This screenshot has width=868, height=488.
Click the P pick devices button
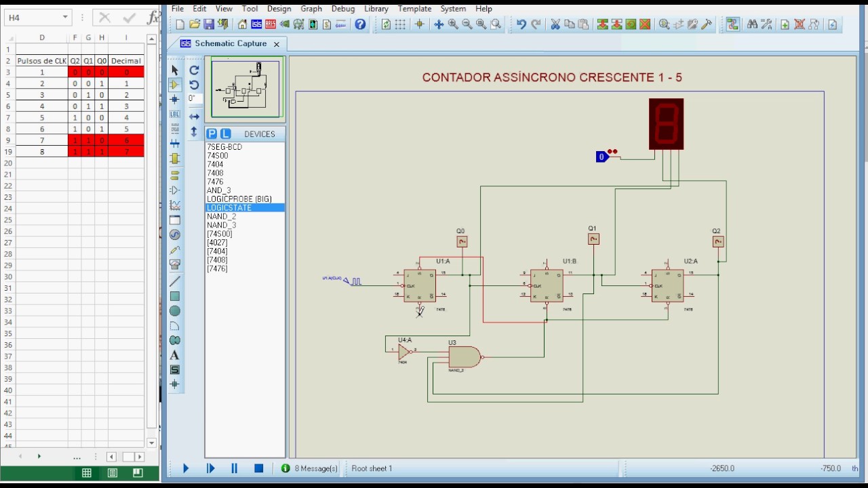(x=212, y=134)
